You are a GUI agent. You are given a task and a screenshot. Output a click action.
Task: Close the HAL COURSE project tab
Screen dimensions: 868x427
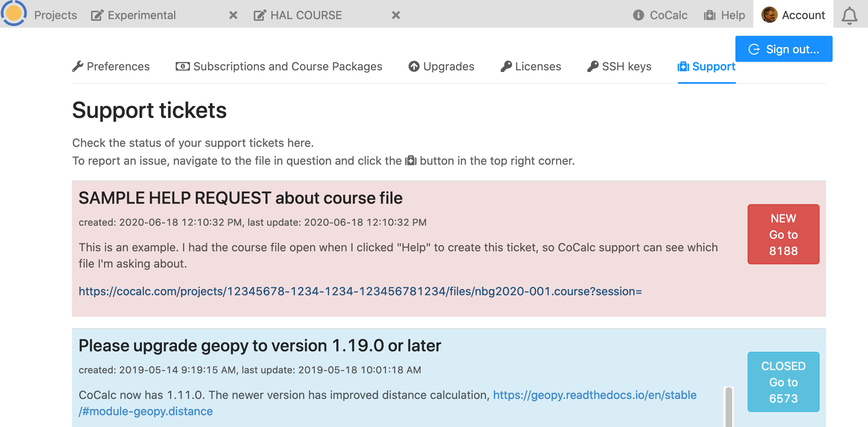tap(396, 15)
